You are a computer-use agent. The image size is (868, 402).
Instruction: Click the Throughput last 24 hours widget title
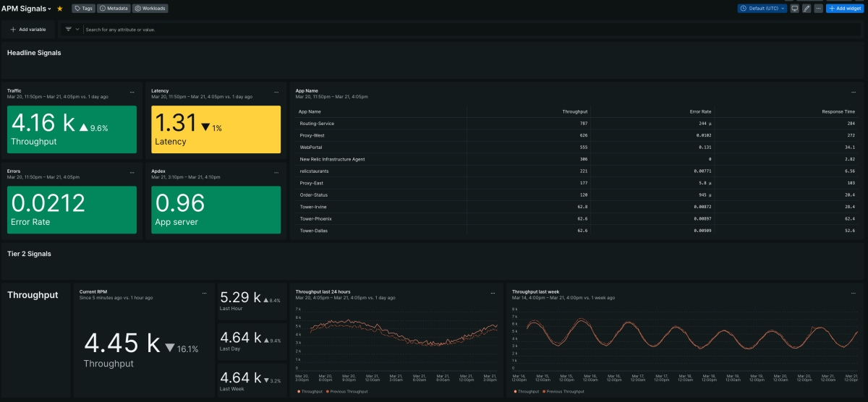pos(323,292)
